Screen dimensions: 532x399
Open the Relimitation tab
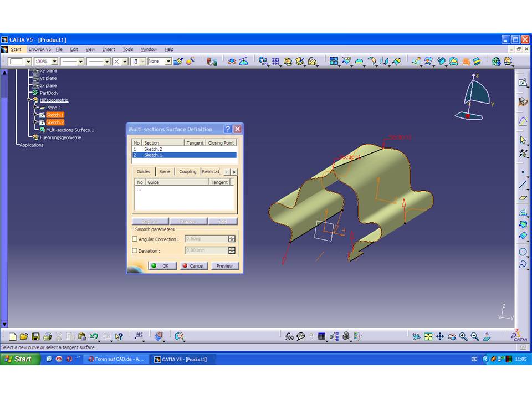(211, 172)
